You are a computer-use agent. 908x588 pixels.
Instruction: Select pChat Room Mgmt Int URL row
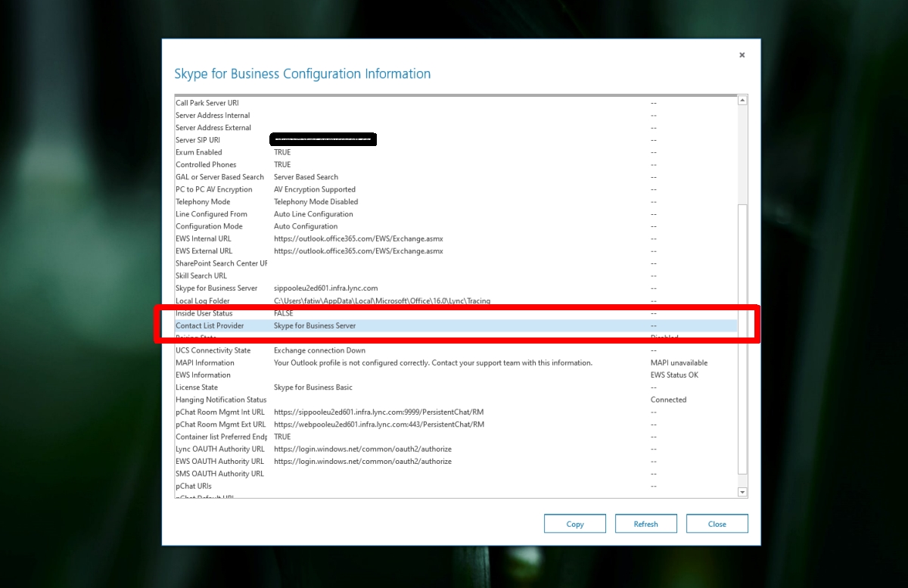point(456,412)
